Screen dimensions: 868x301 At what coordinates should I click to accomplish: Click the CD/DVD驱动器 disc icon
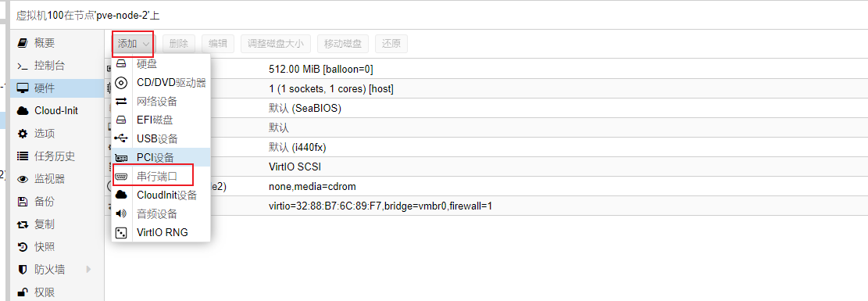(x=120, y=83)
